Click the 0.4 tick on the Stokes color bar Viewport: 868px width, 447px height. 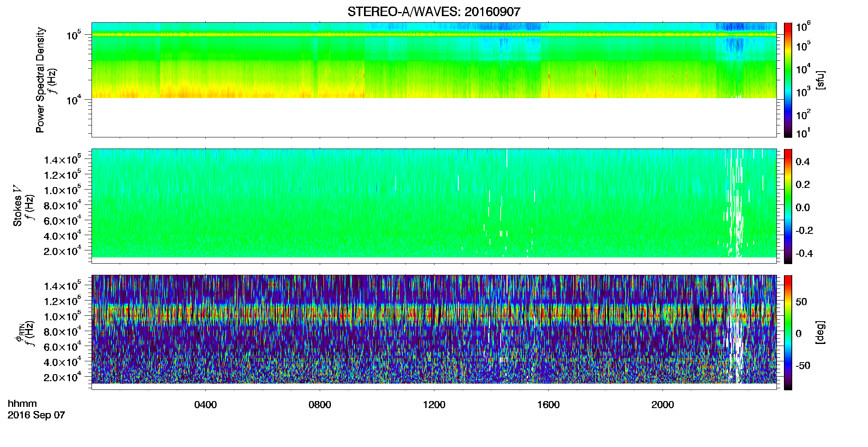[x=803, y=162]
